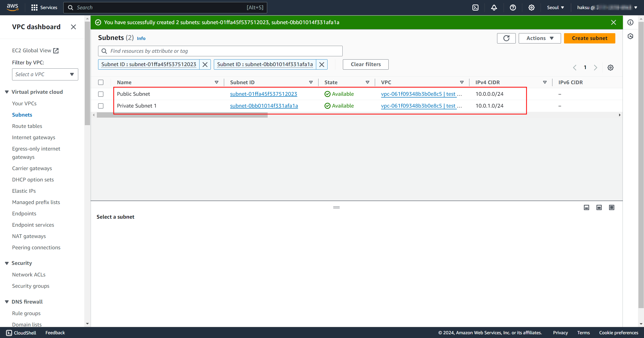Viewport: 644px width, 338px height.
Task: Open the Services grid menu
Action: 34,8
